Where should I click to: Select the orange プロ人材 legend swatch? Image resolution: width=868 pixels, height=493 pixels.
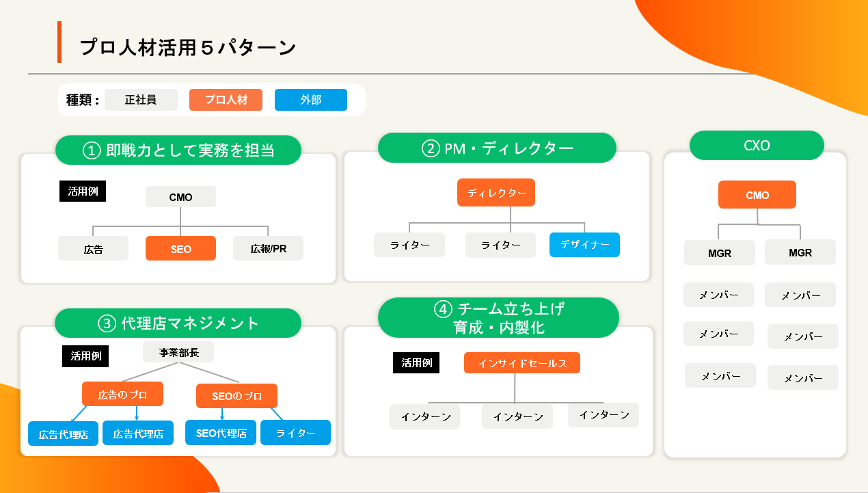[226, 100]
